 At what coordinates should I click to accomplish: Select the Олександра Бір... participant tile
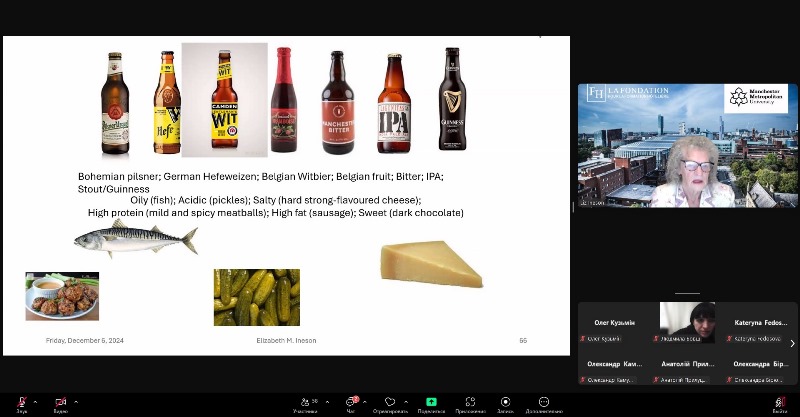coord(760,364)
